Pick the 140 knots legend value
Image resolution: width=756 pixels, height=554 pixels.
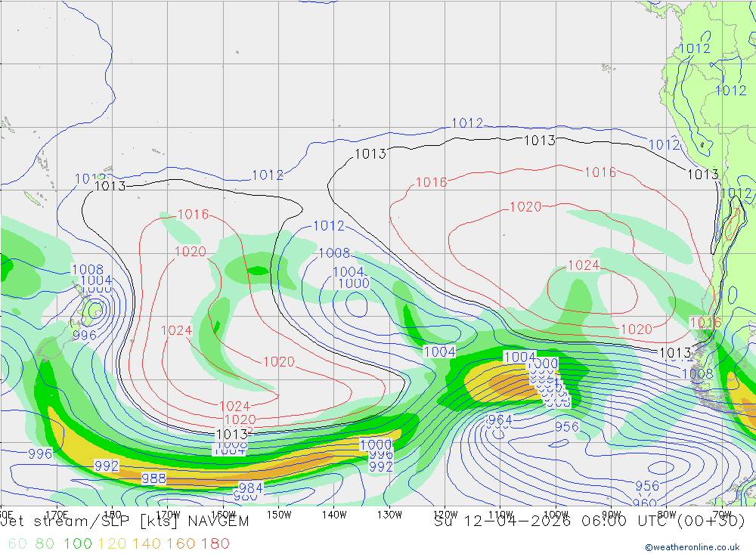click(x=147, y=543)
